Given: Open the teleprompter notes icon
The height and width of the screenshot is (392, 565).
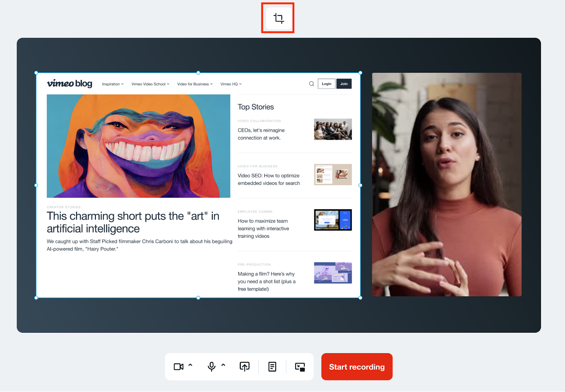Looking at the screenshot, I should point(272,367).
